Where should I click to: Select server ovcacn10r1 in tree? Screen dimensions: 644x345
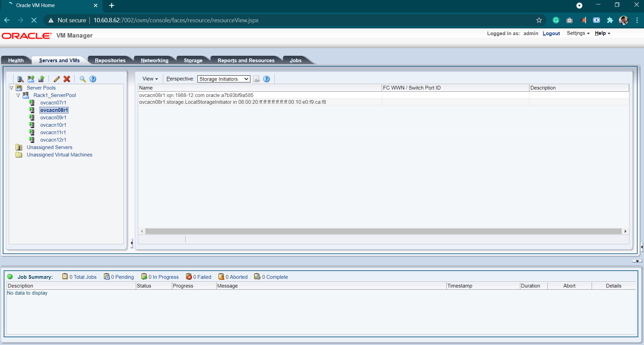(x=53, y=125)
